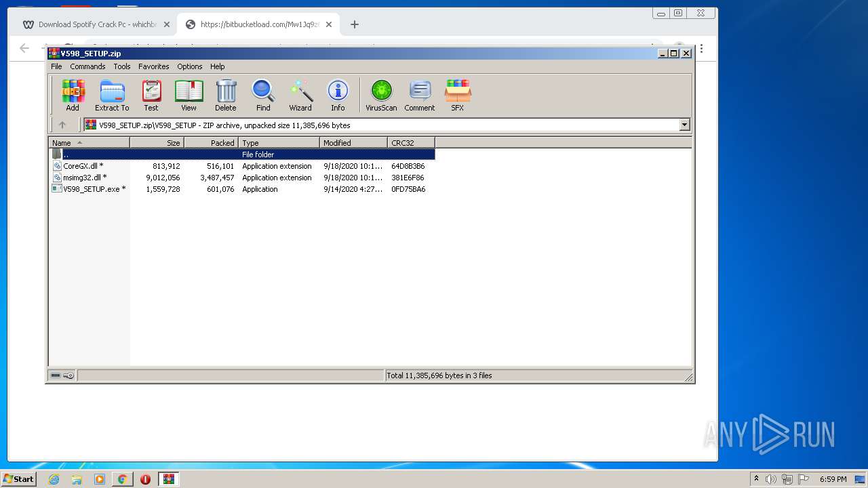The width and height of the screenshot is (868, 488).
Task: Show hidden tray icons arrow
Action: [756, 479]
